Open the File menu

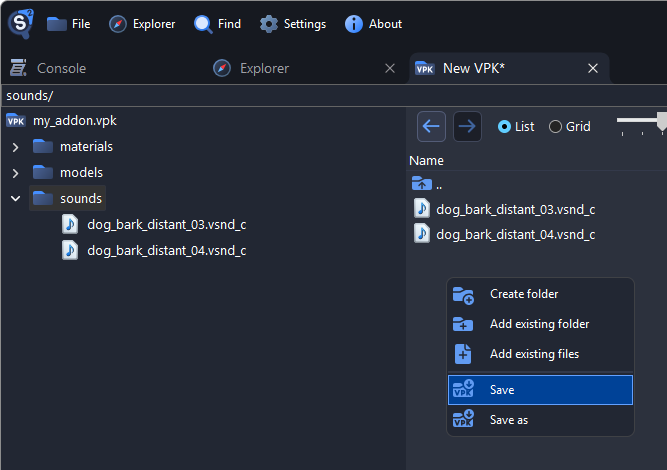point(68,24)
